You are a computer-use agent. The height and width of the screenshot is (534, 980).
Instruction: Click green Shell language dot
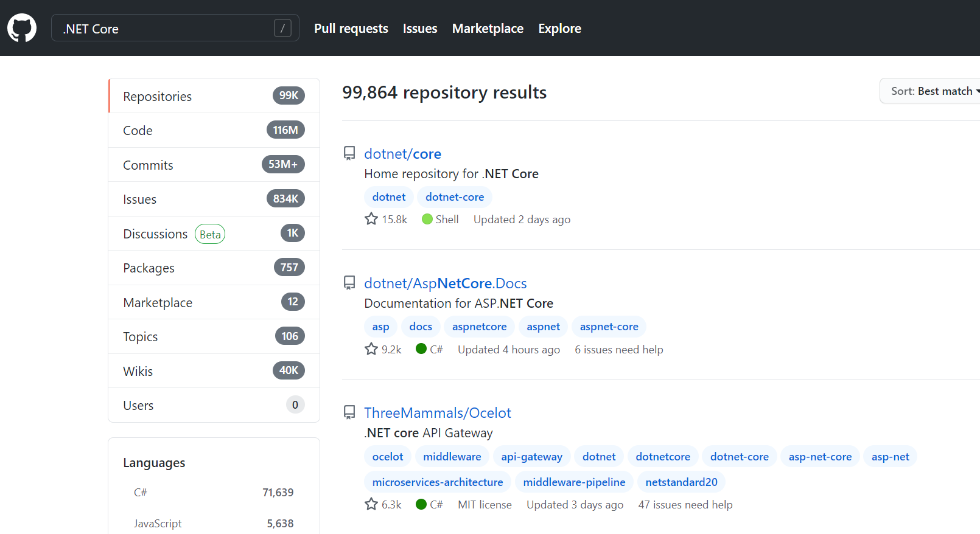427,219
